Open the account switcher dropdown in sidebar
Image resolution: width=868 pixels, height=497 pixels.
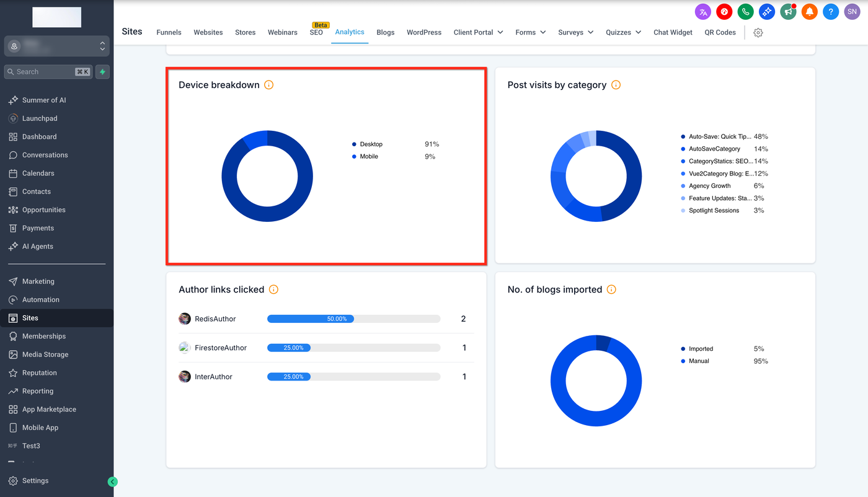57,46
